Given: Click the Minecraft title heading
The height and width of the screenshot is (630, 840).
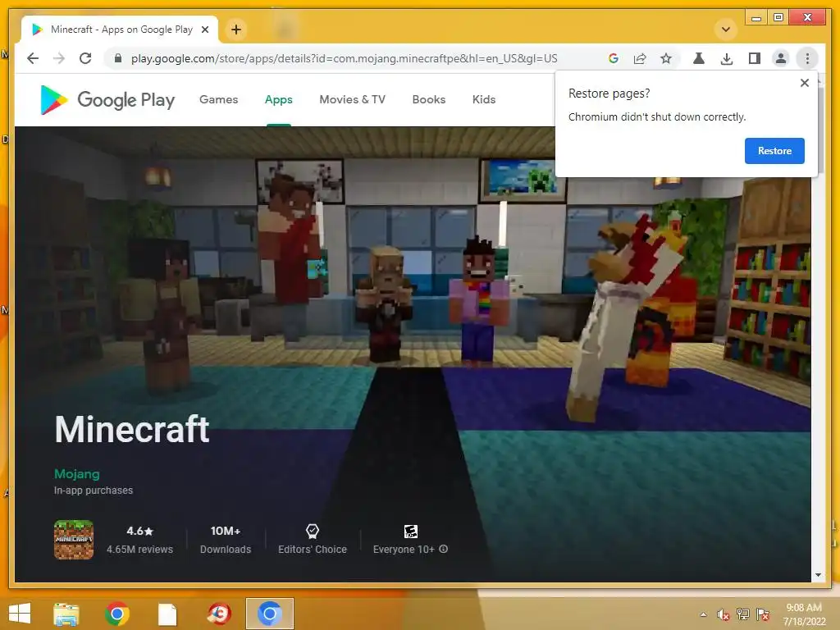Looking at the screenshot, I should click(132, 429).
